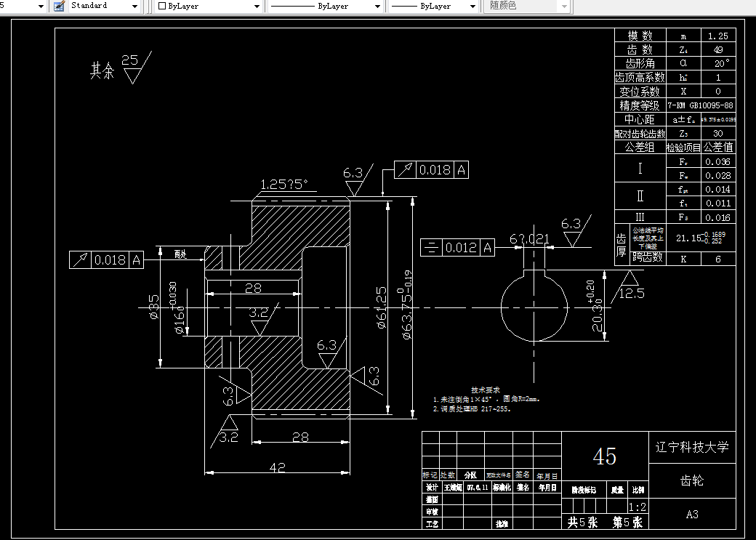Screen dimensions: 756x540
Task: Select the 齿形角 20° cell
Action: point(718,63)
